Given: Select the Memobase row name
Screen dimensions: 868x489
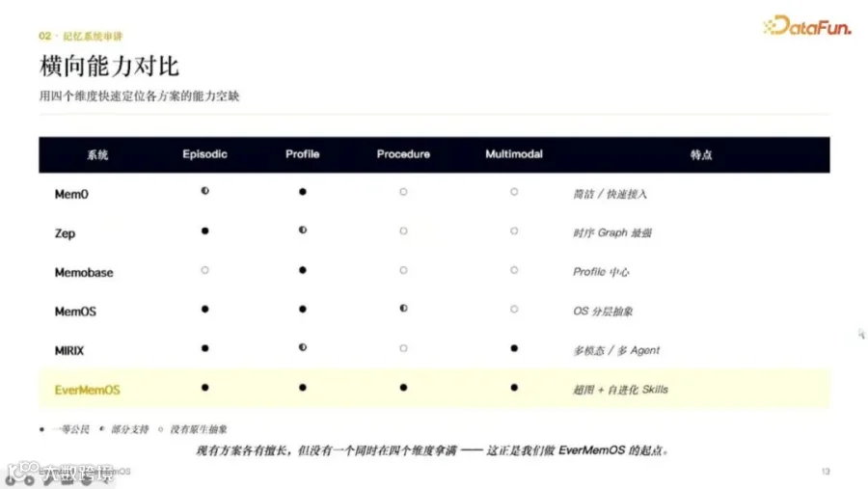Looking at the screenshot, I should pyautogui.click(x=84, y=272).
